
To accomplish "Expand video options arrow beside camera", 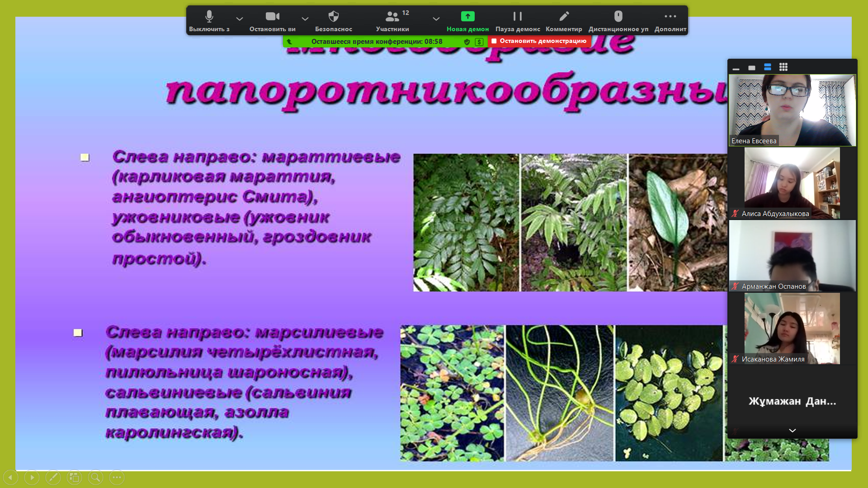I will coord(305,19).
